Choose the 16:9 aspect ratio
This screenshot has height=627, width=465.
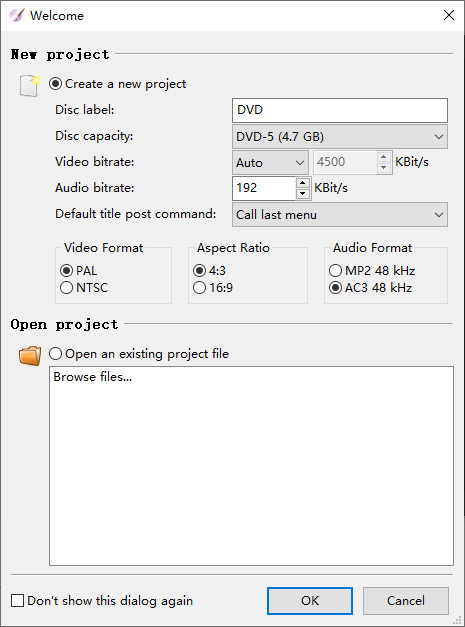[x=213, y=288]
